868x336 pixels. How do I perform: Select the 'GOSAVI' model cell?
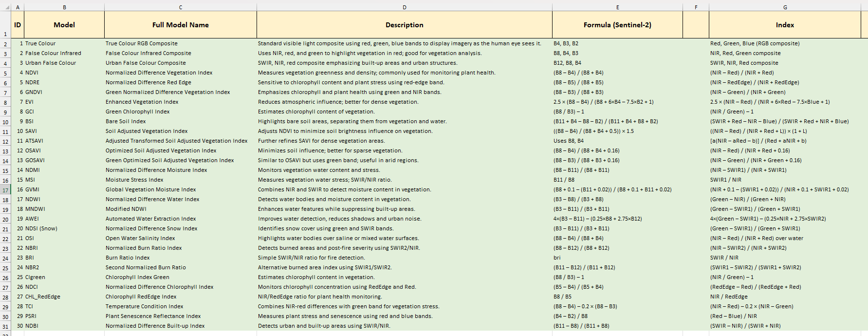pos(64,160)
